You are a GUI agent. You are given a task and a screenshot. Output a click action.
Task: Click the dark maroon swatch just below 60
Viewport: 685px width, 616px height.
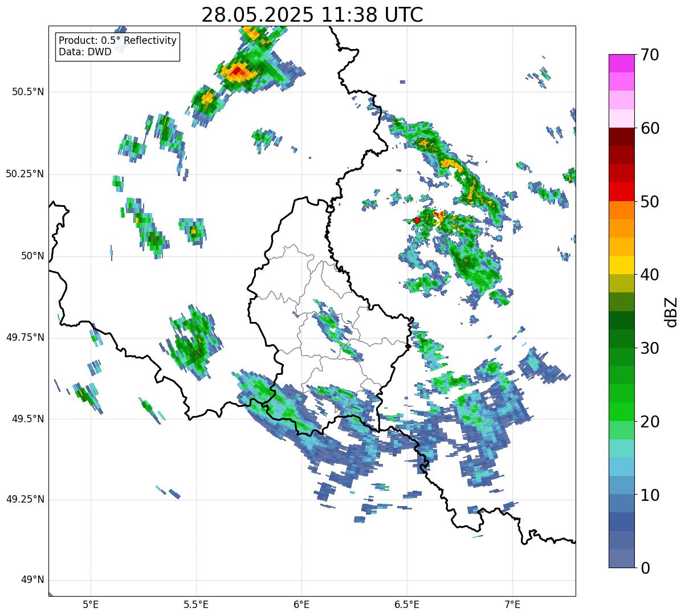621,137
